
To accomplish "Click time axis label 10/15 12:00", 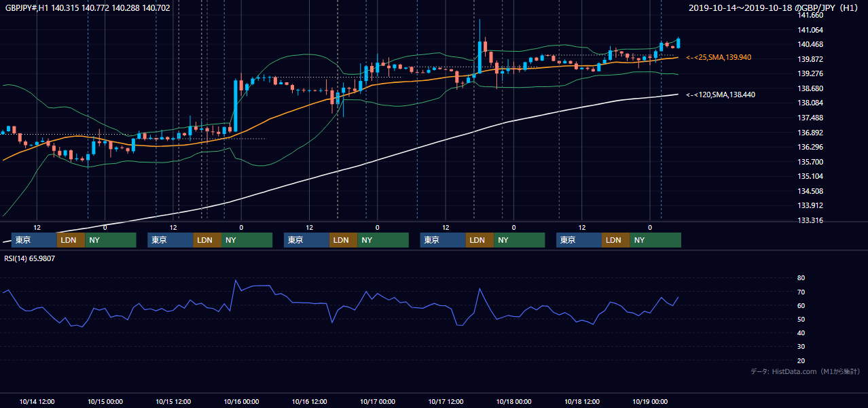I will click(x=173, y=401).
